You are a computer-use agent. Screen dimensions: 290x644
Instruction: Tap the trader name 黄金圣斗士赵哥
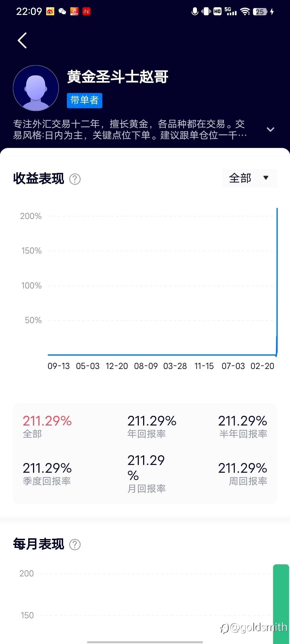(118, 77)
